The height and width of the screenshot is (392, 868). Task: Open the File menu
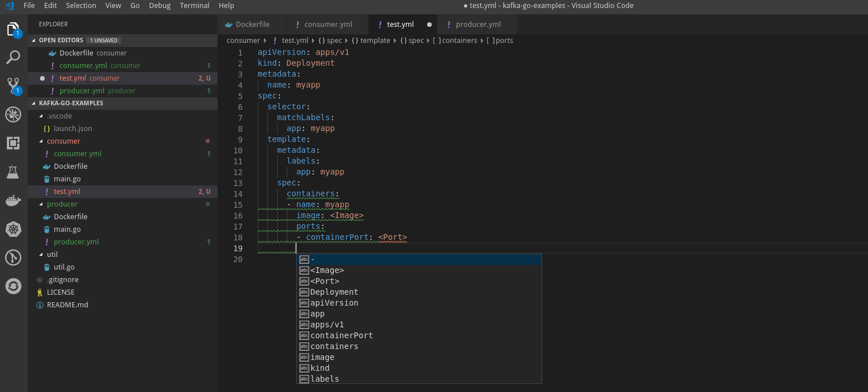pos(29,6)
